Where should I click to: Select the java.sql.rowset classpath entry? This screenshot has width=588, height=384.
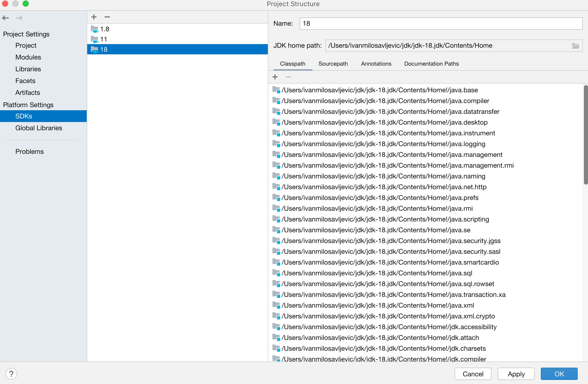(426, 284)
